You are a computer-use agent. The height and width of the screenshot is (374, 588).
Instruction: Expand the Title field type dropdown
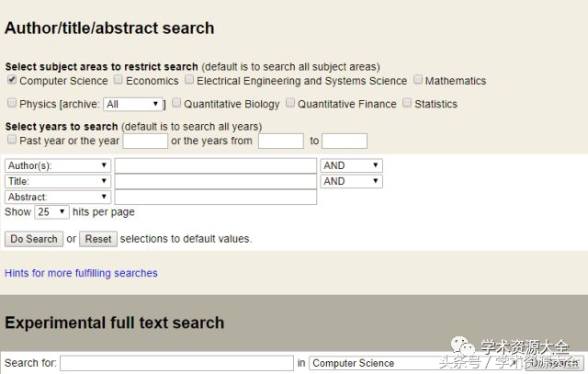point(57,181)
